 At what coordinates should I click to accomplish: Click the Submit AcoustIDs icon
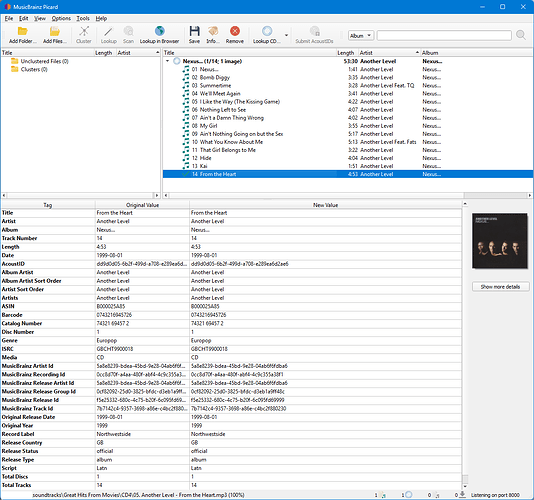(314, 31)
